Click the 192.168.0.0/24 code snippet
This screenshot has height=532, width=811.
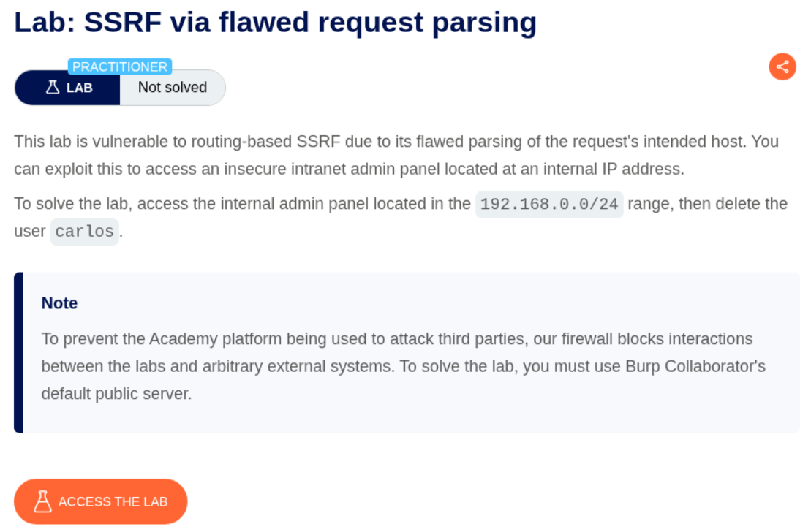(x=549, y=204)
